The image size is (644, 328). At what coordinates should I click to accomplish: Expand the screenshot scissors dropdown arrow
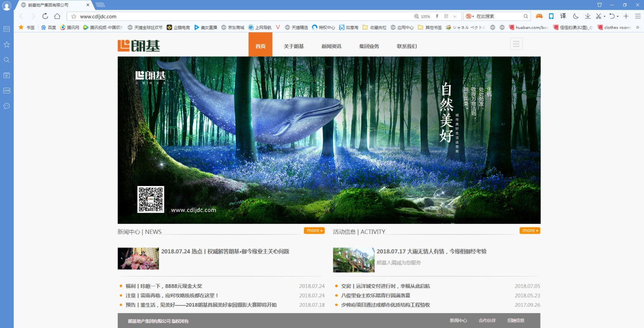pyautogui.click(x=605, y=17)
